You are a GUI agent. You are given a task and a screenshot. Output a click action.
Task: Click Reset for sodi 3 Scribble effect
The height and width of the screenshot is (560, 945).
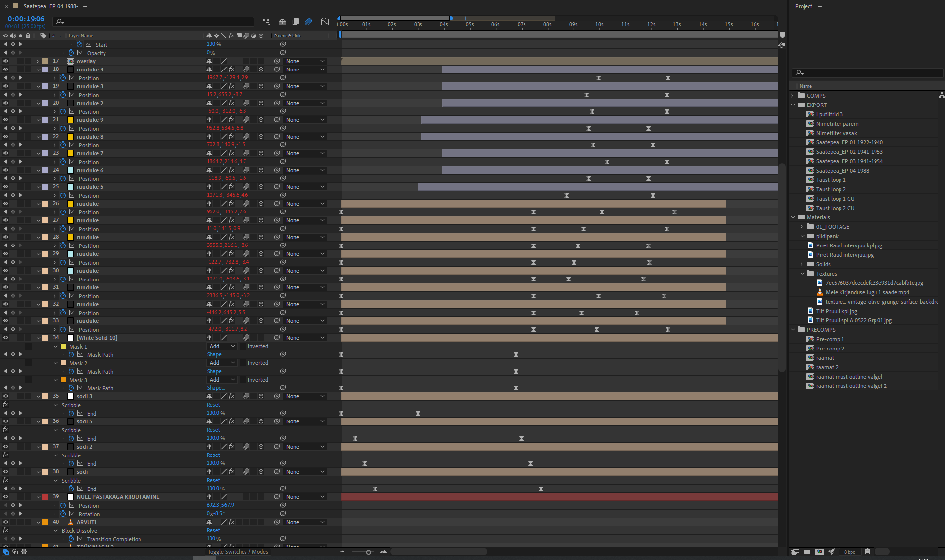[213, 405]
